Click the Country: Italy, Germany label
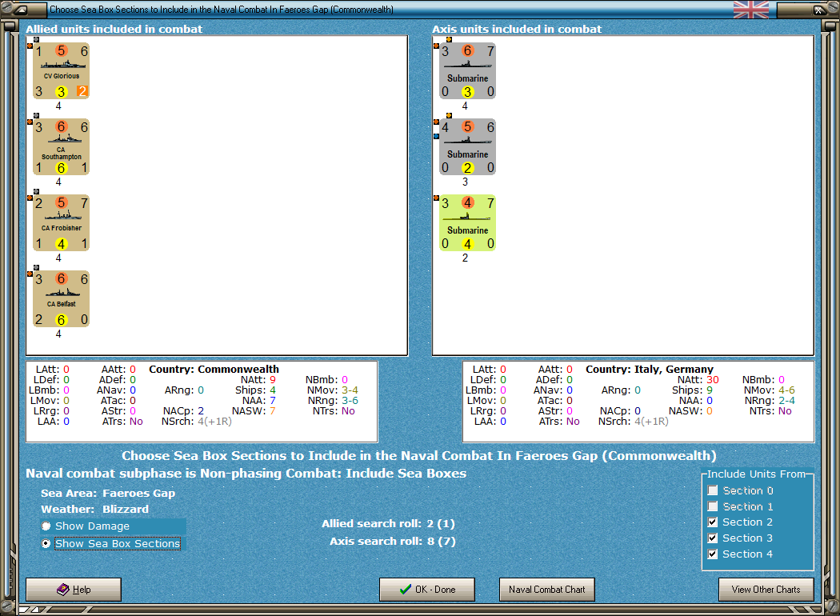This screenshot has height=616, width=840. [650, 369]
